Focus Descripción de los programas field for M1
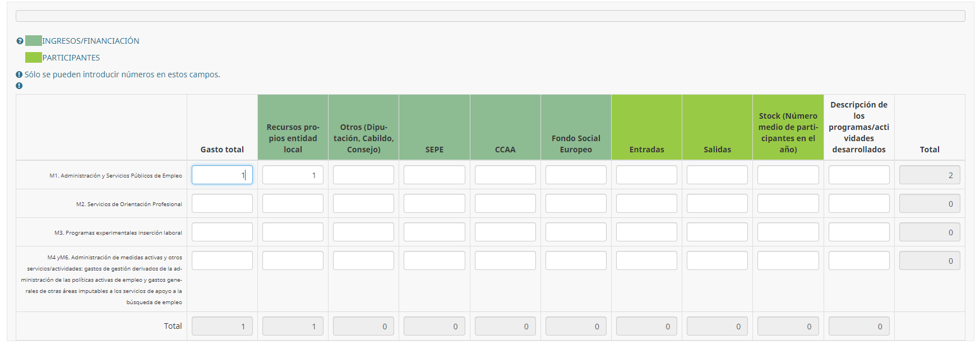The image size is (980, 354). pos(859,175)
